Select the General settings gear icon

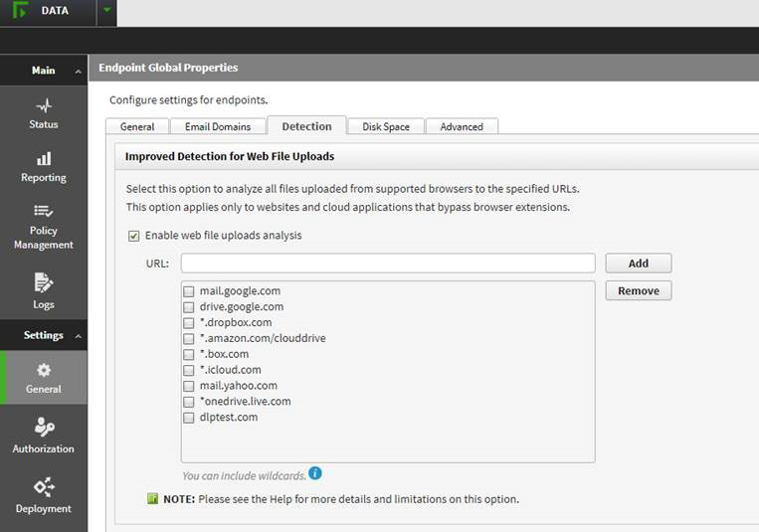43,370
